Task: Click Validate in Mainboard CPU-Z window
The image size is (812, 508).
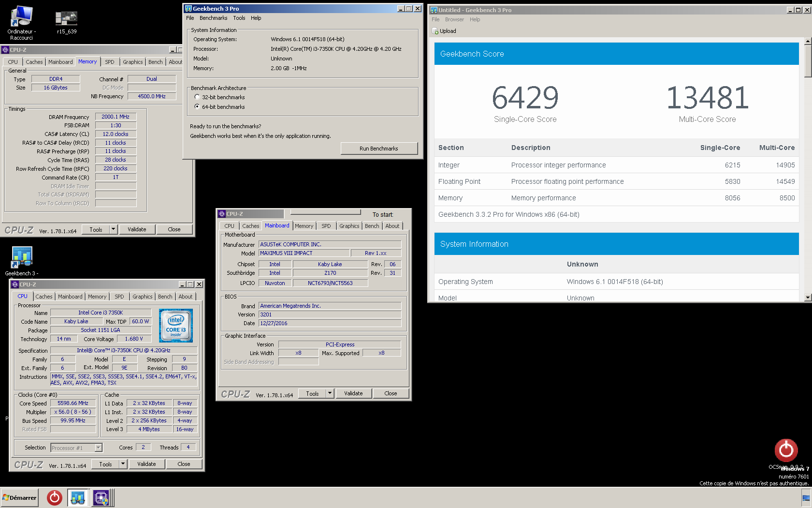Action: (353, 393)
